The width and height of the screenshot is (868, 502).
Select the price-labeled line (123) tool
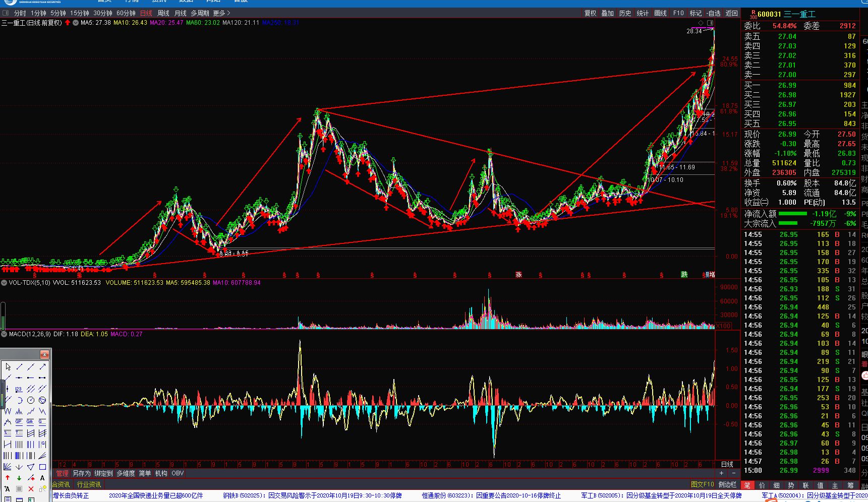[19, 389]
